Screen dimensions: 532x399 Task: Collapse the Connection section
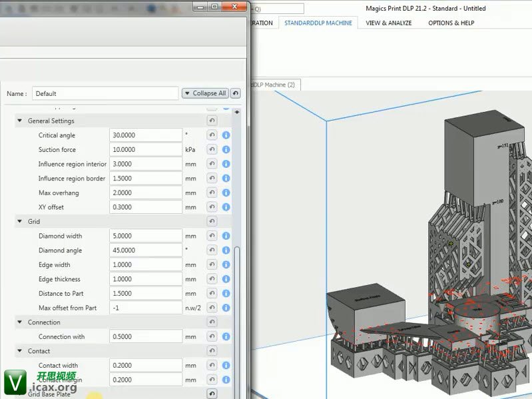(x=19, y=322)
